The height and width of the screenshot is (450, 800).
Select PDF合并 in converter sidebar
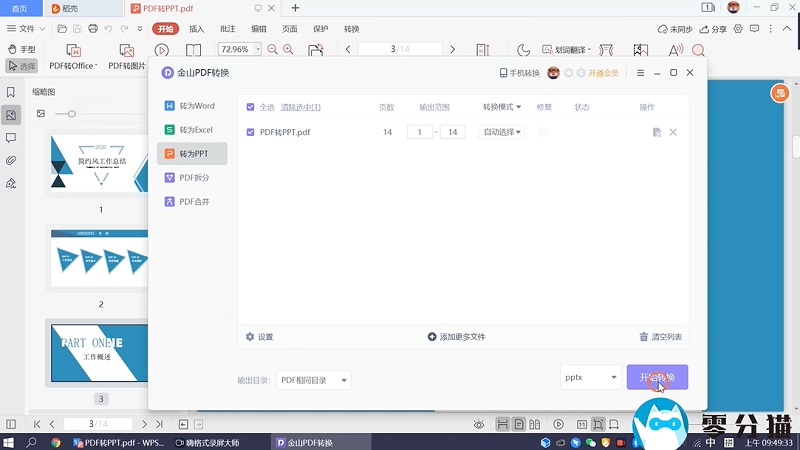point(192,202)
